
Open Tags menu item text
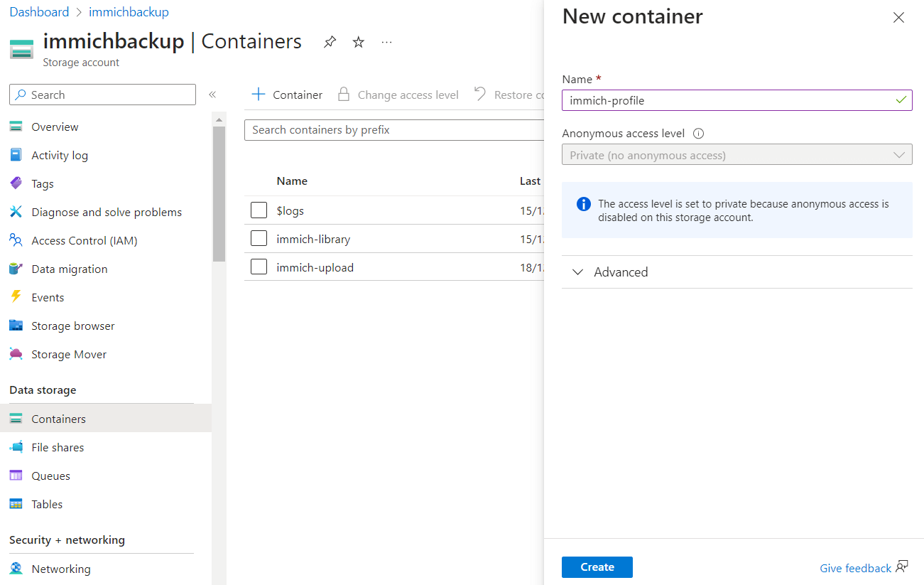pos(43,183)
